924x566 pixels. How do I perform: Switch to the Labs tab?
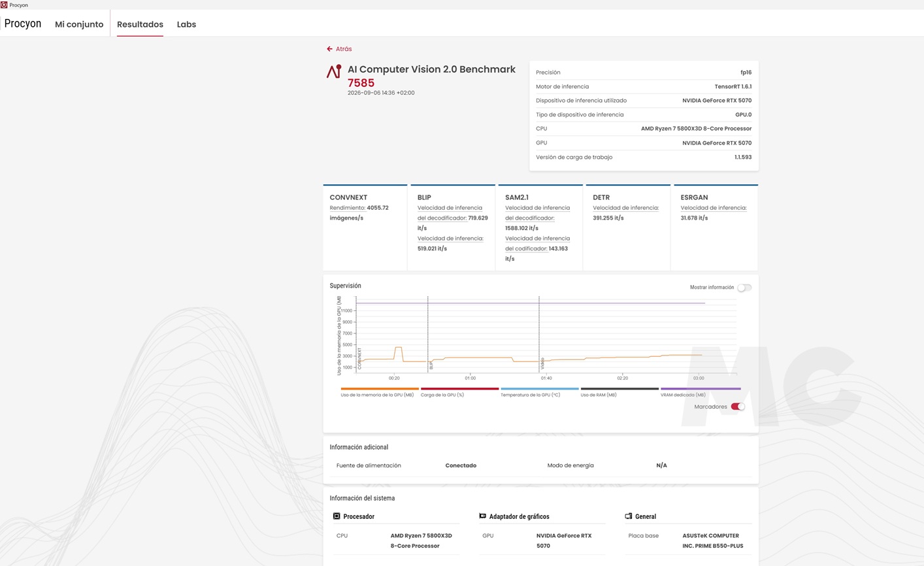click(x=186, y=24)
